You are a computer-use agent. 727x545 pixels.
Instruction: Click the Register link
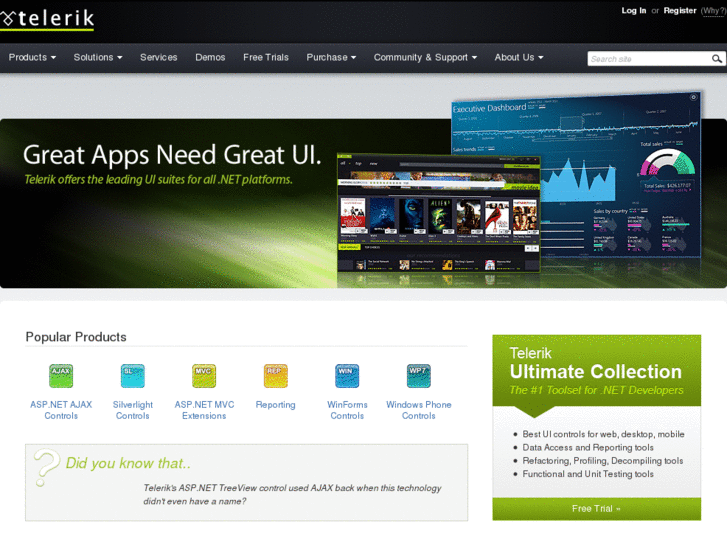[680, 11]
